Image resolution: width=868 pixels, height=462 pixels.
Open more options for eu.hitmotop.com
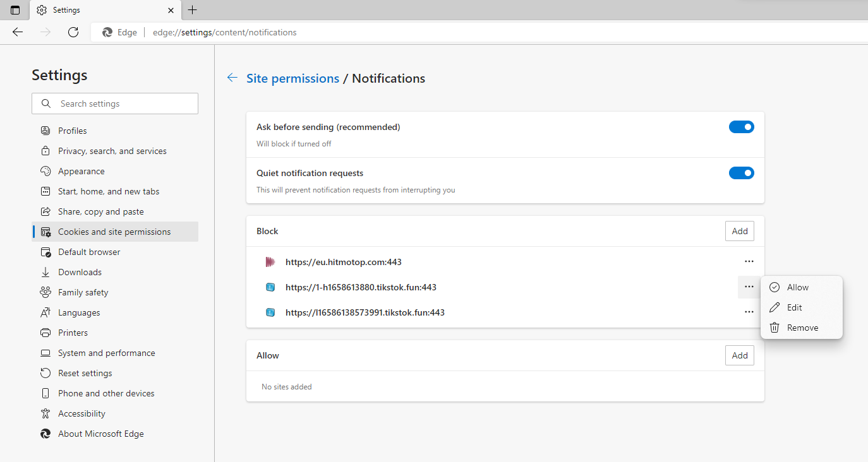(x=749, y=261)
